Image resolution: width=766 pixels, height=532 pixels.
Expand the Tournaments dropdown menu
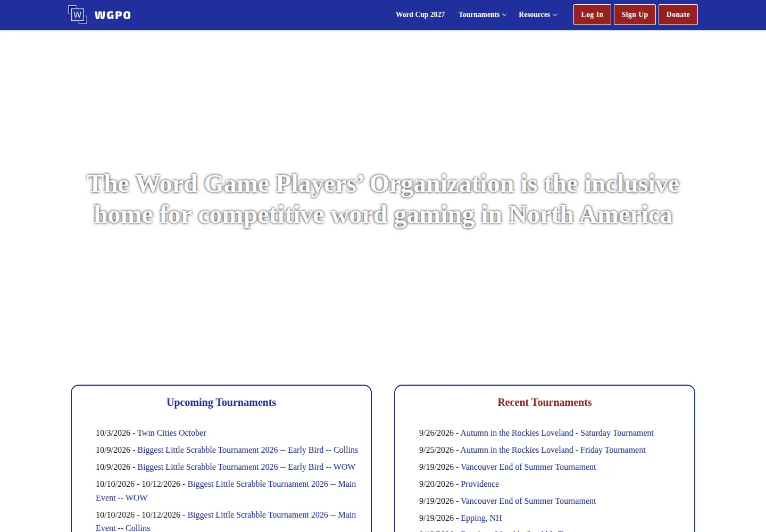click(482, 15)
